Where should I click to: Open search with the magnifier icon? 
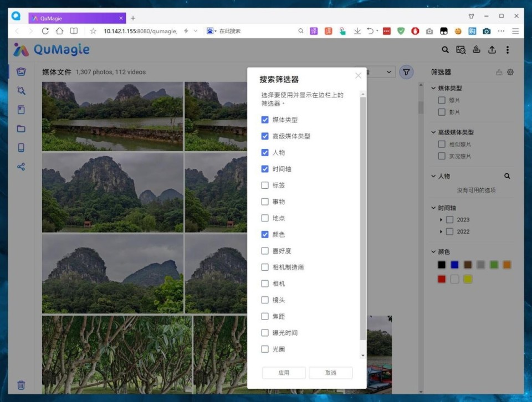click(x=445, y=50)
